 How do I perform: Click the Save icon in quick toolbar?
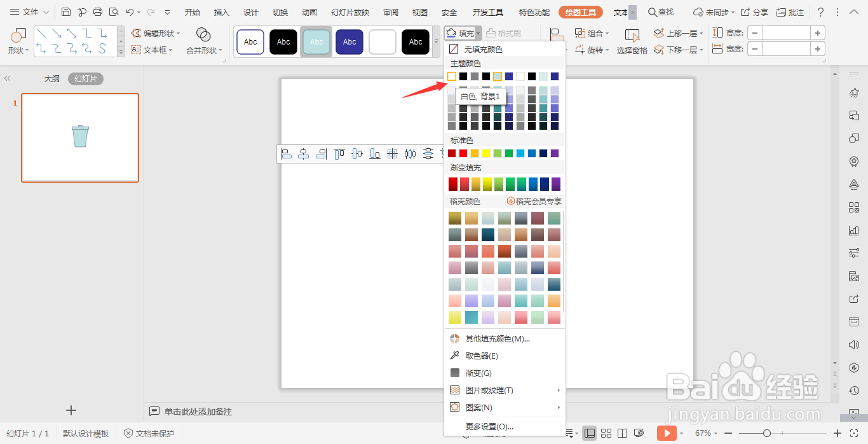(66, 12)
